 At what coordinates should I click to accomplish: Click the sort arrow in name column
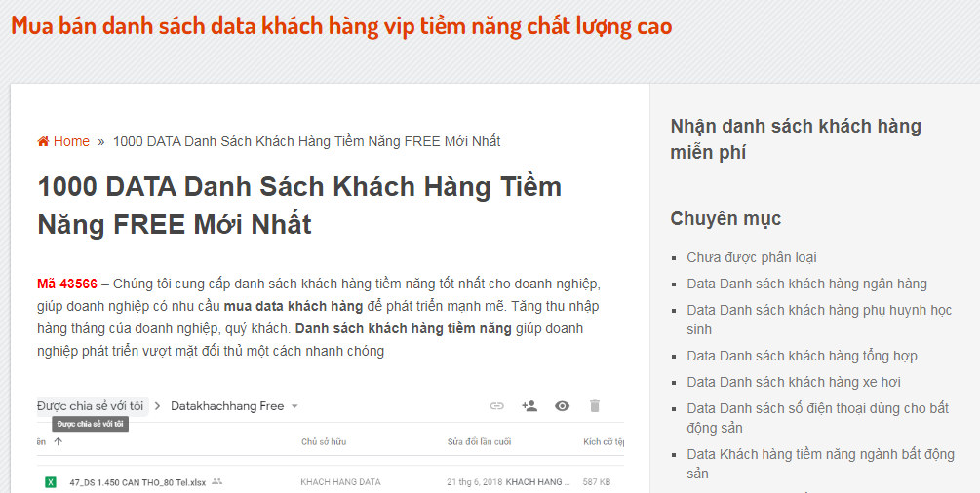pos(58,442)
